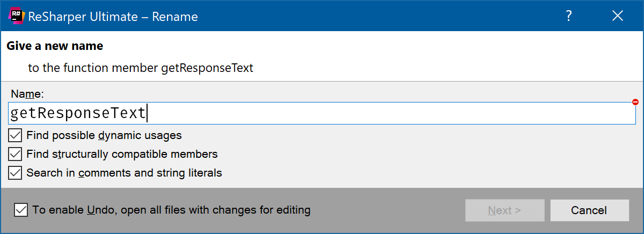This screenshot has width=644, height=234.
Task: Focus the Name input containing getResponseText
Action: (x=322, y=113)
